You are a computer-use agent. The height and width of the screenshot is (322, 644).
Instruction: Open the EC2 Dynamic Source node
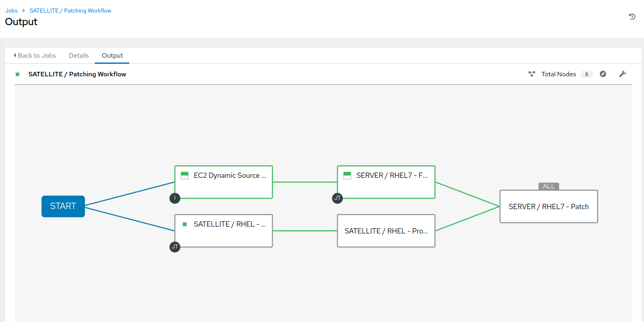pos(224,182)
